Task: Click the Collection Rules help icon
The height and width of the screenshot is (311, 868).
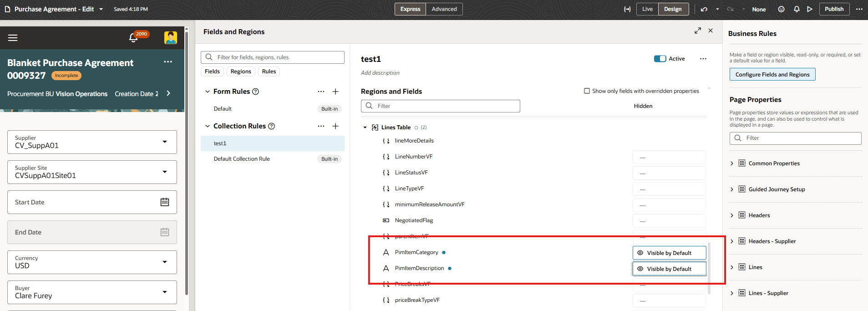Action: click(272, 126)
